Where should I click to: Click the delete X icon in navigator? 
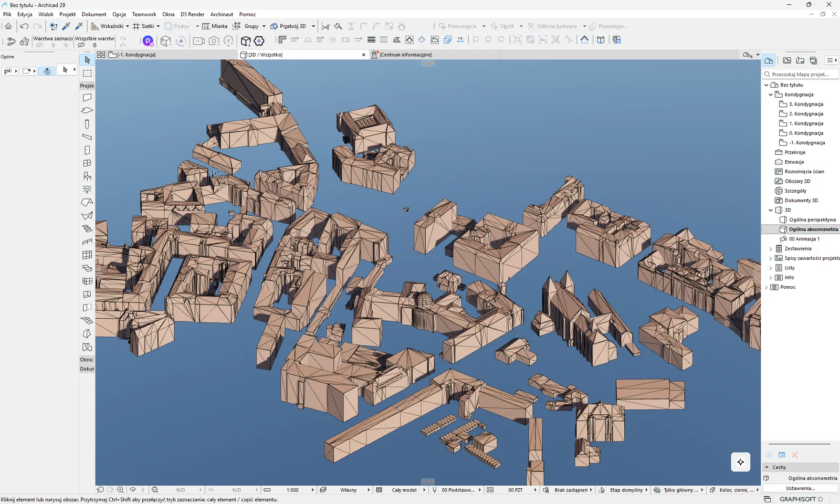click(x=795, y=455)
